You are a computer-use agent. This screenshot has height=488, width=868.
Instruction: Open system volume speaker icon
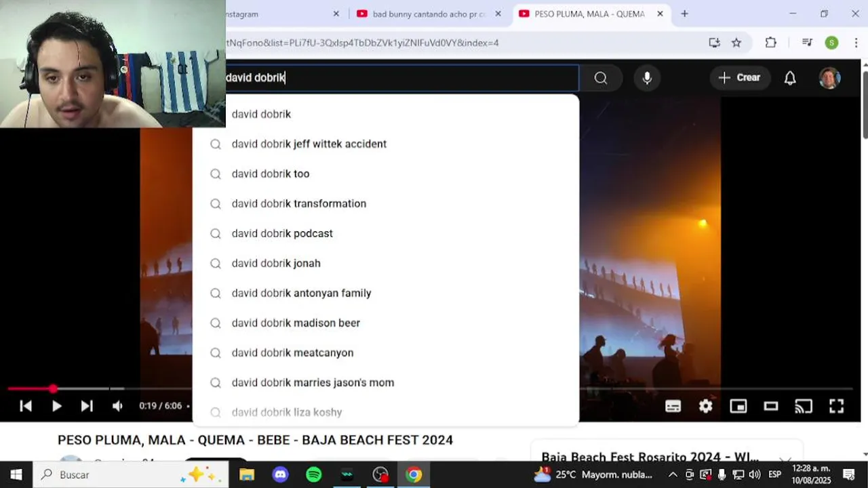[x=754, y=474]
